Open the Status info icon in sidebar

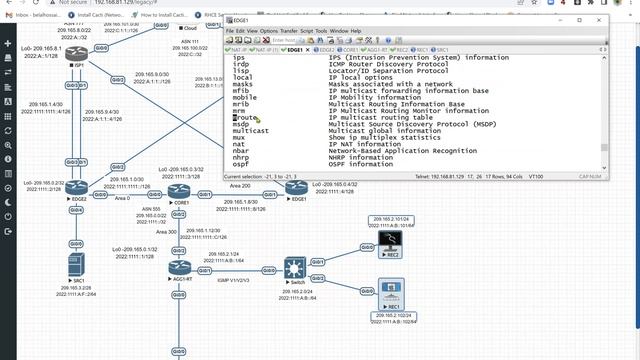pyautogui.click(x=8, y=159)
